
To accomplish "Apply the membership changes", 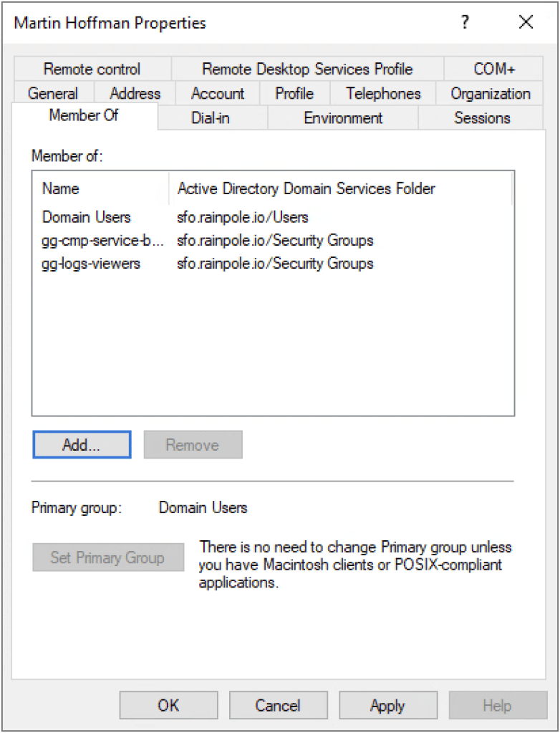I will 387,706.
